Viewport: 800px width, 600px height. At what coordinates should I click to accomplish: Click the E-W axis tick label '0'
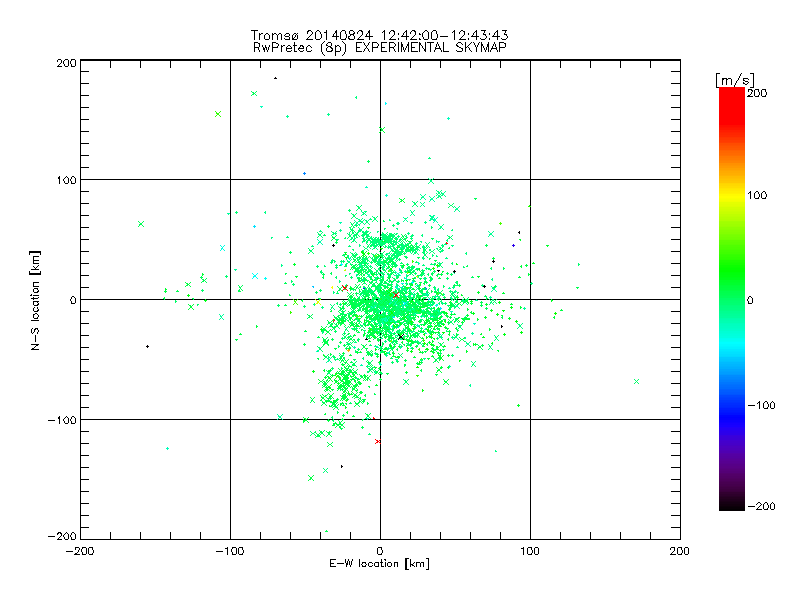tap(380, 551)
